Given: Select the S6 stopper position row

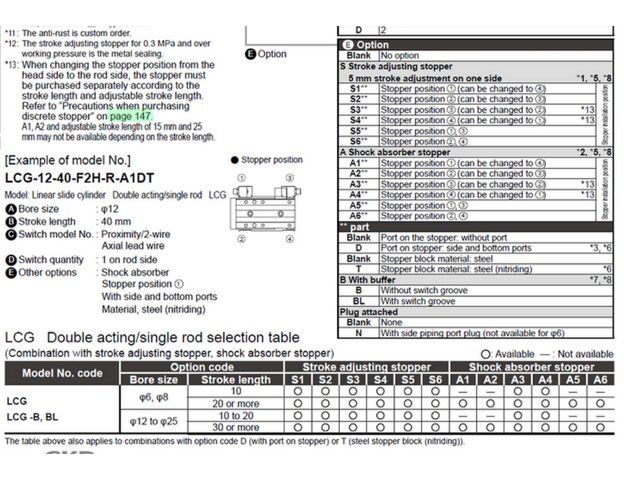Looking at the screenshot, I should pos(467,142).
